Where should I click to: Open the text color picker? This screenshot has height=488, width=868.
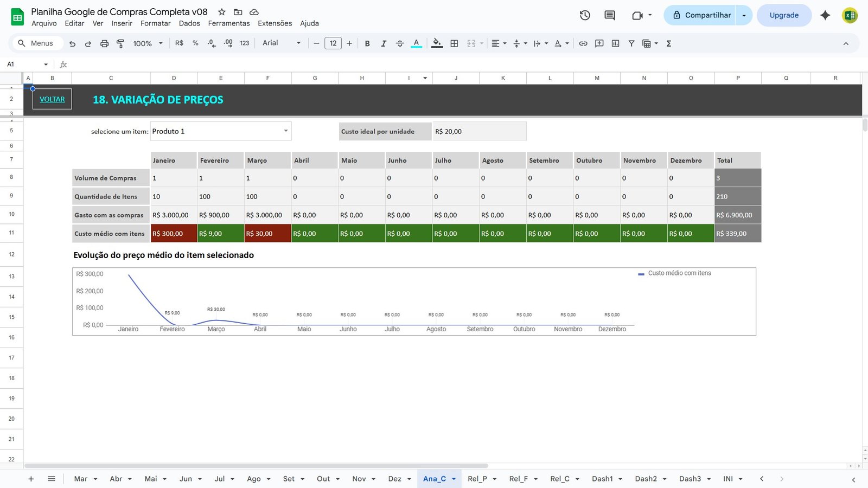(x=416, y=43)
